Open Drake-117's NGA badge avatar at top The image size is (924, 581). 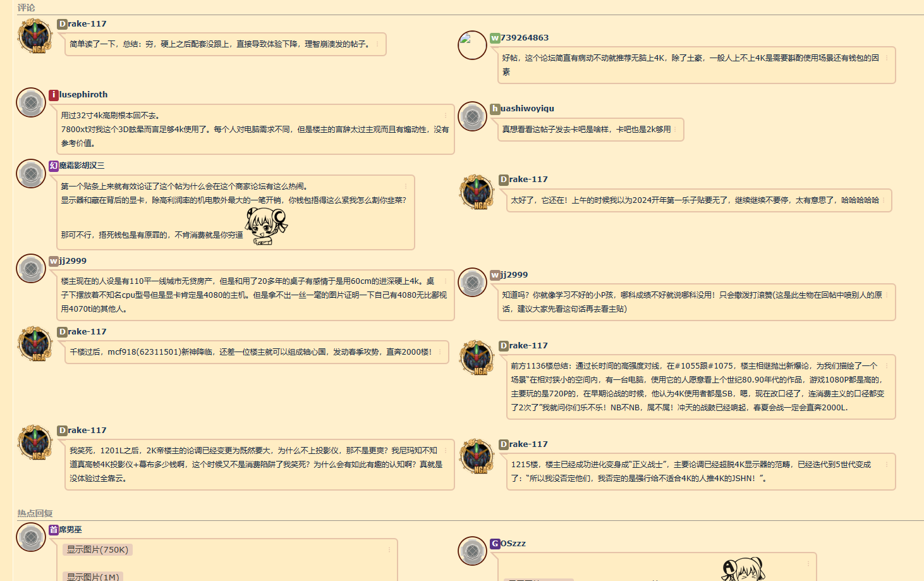pyautogui.click(x=33, y=37)
